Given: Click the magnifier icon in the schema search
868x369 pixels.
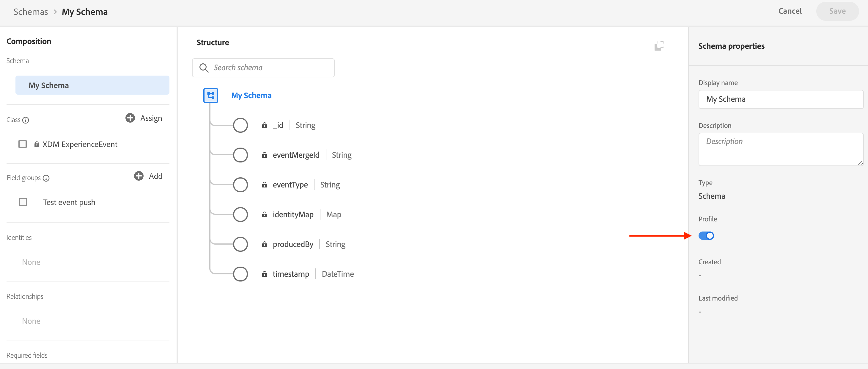Looking at the screenshot, I should [x=204, y=68].
